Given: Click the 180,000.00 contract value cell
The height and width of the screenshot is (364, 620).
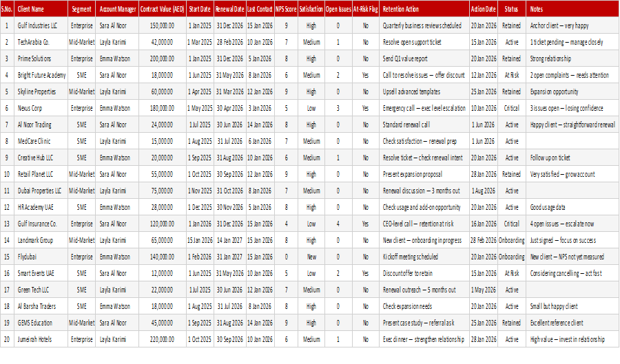Looking at the screenshot, I should 163,108.
